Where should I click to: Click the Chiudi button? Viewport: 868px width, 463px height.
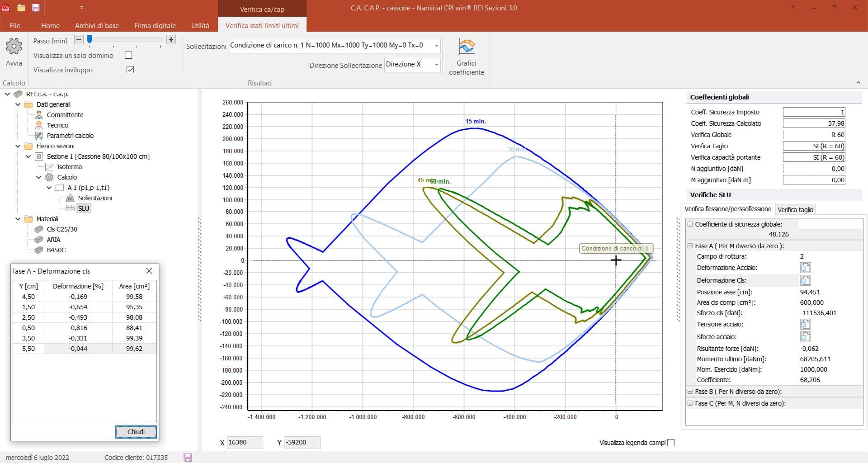(x=136, y=432)
